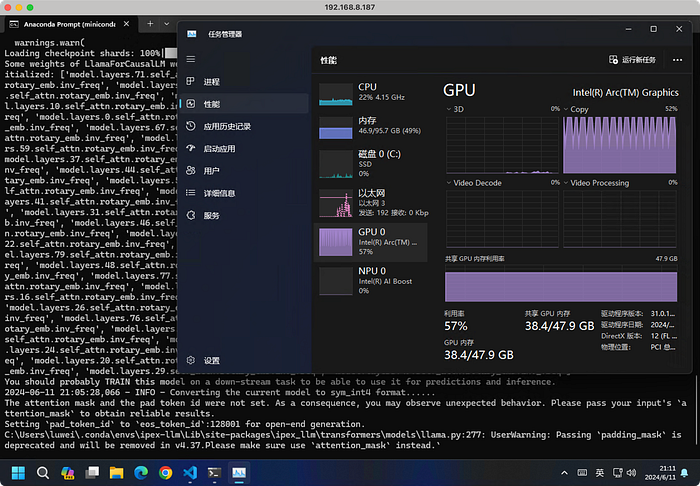Select the CPU performance graph entry
The height and width of the screenshot is (486, 700).
pos(371,93)
